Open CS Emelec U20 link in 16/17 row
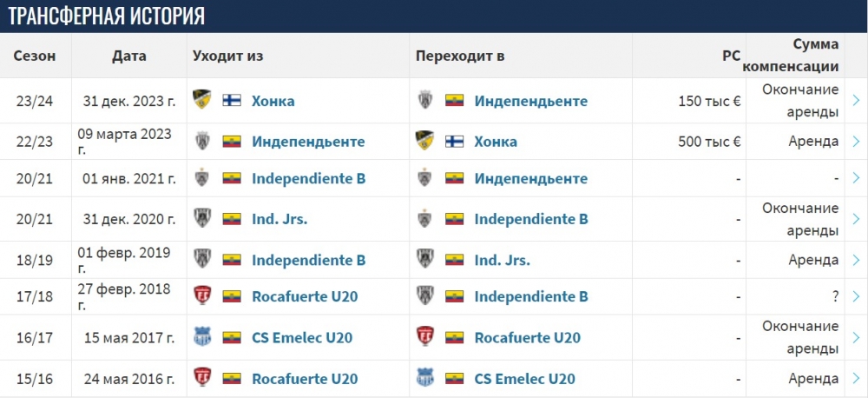Image resolution: width=868 pixels, height=398 pixels. [x=302, y=337]
